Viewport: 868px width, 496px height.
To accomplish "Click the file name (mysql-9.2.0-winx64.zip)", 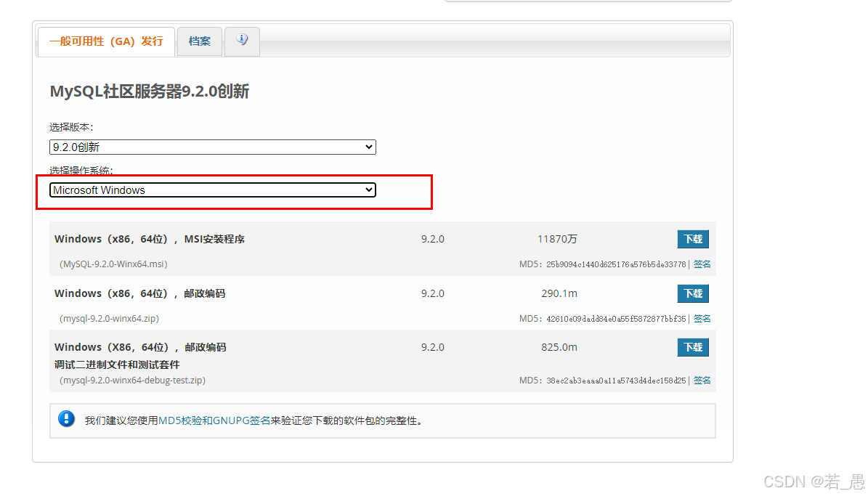I will click(109, 318).
